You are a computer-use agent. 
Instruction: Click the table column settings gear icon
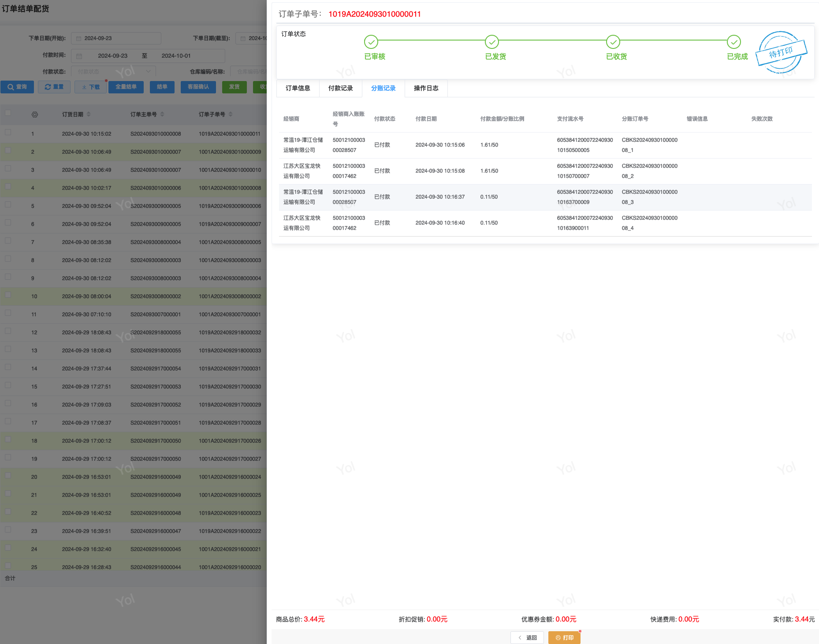[x=35, y=115]
